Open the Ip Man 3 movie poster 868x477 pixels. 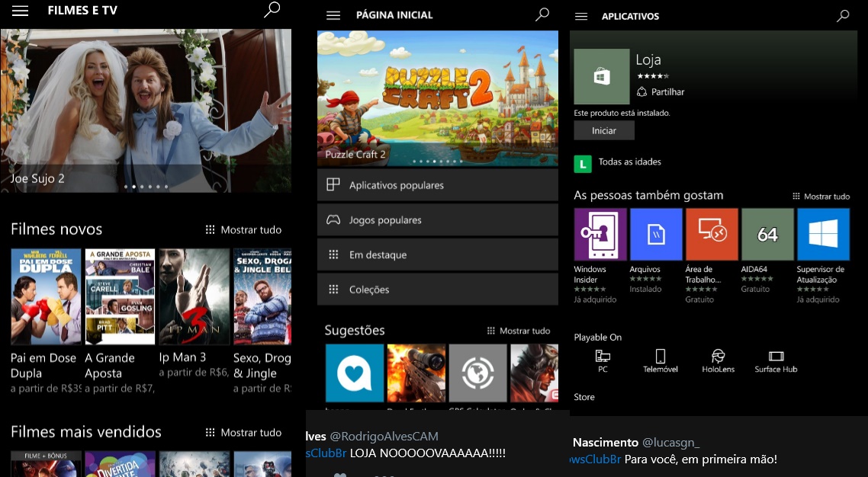click(194, 296)
